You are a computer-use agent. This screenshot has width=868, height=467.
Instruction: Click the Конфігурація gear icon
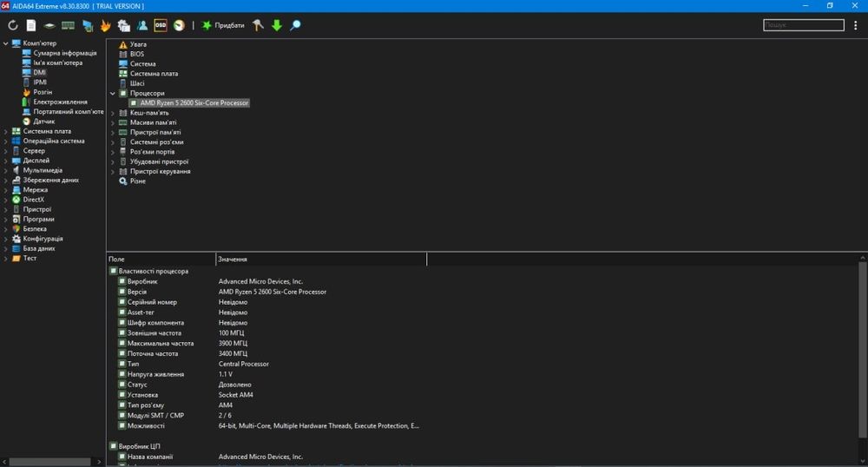pyautogui.click(x=16, y=239)
